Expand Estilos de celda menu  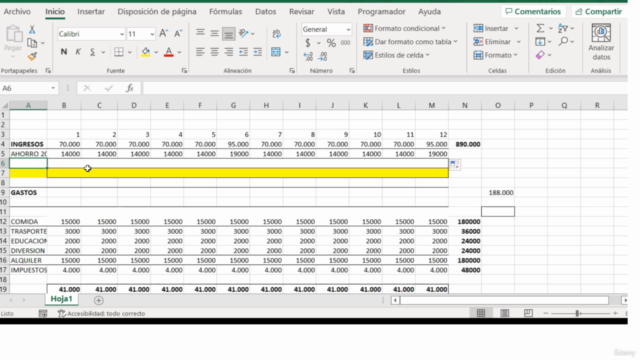(396, 55)
